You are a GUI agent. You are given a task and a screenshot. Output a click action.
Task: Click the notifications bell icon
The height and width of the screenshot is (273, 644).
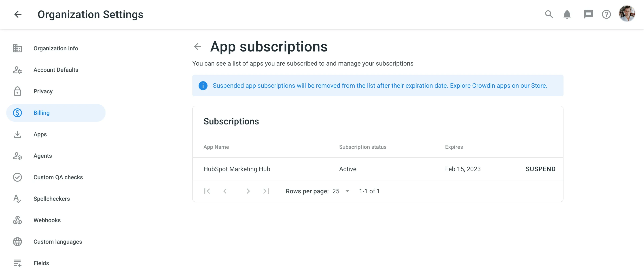[567, 14]
